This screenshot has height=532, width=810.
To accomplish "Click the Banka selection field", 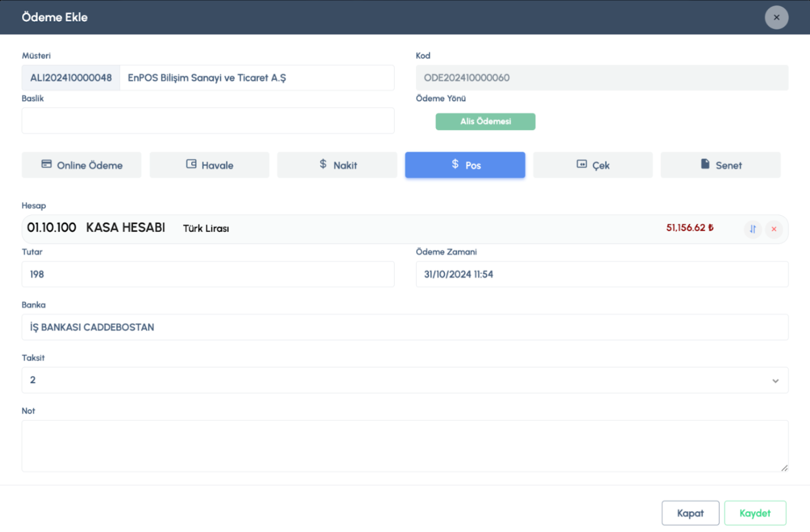I will tap(405, 328).
